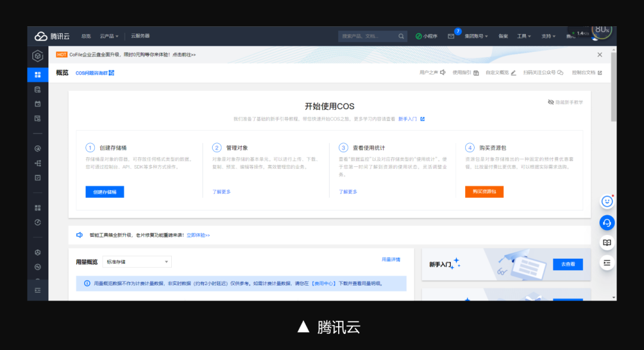This screenshot has width=644, height=350.
Task: Expand the 云产品 dropdown
Action: coord(109,36)
